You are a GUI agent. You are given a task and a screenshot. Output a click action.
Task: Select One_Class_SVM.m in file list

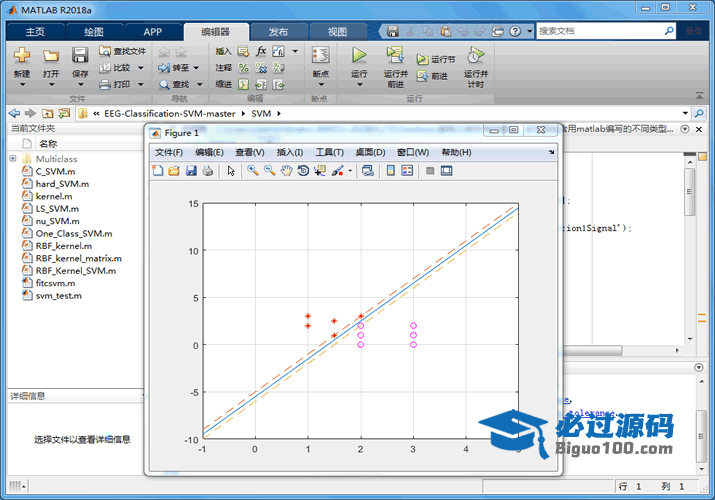pos(74,233)
